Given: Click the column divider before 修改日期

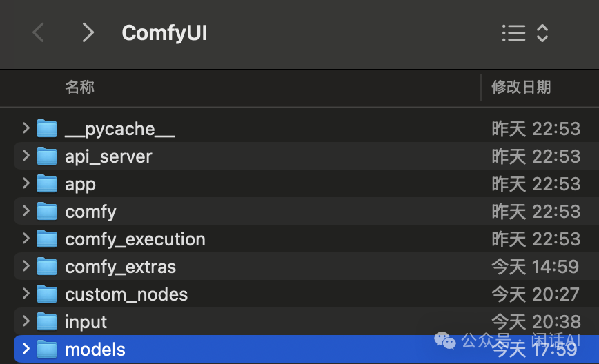Looking at the screenshot, I should click(x=481, y=87).
